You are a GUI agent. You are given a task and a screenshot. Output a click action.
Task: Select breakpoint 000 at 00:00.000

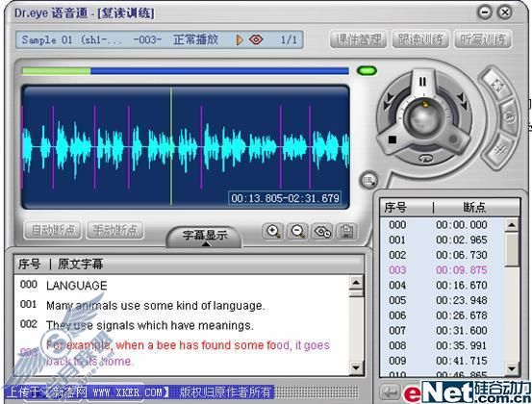coord(441,224)
